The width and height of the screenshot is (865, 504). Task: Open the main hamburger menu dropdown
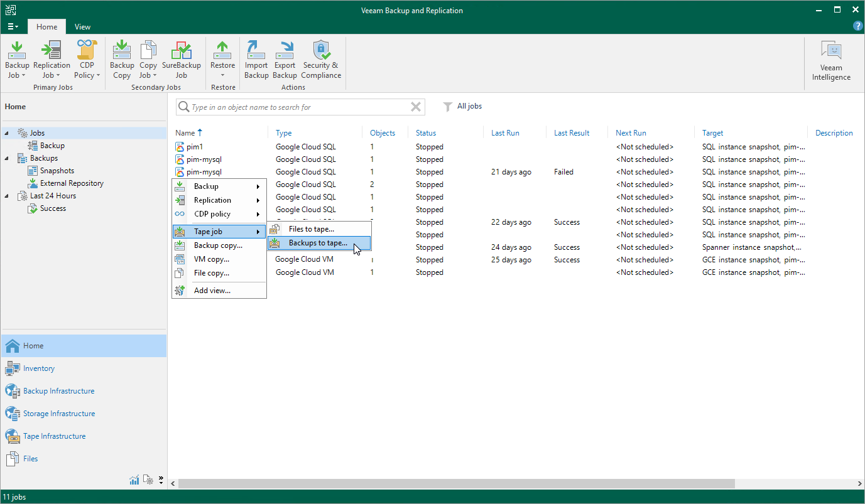(x=13, y=27)
